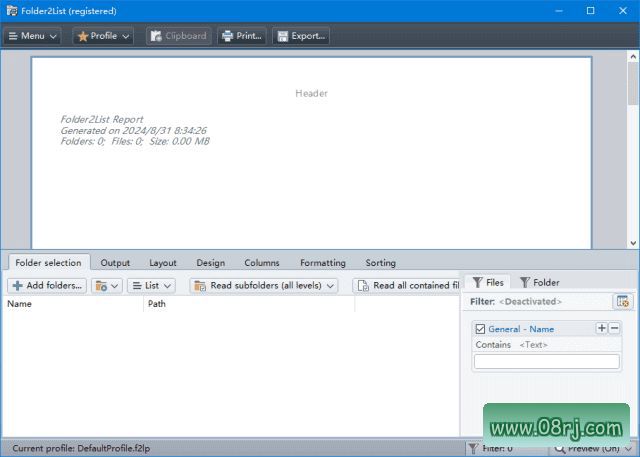Open the List view dropdown
This screenshot has width=640, height=457.
[x=151, y=285]
